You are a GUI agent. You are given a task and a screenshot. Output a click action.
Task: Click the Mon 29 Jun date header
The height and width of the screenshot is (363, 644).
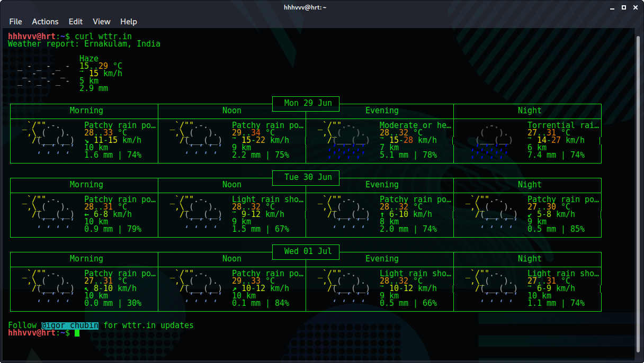coord(306,104)
